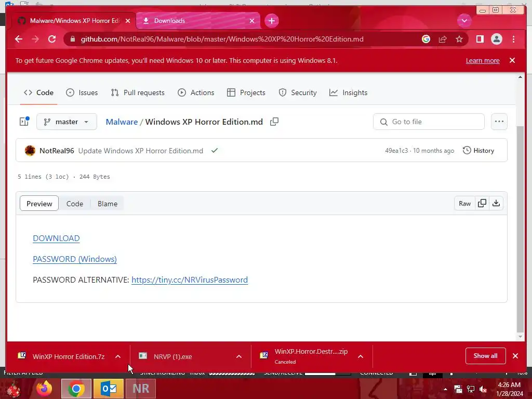Expand options for canceled zip download
Screen dimensions: 532x399
tap(361, 356)
